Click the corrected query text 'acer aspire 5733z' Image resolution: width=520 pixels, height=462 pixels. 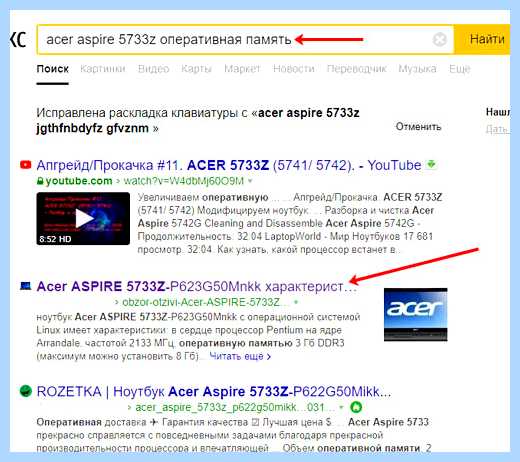tap(309, 113)
